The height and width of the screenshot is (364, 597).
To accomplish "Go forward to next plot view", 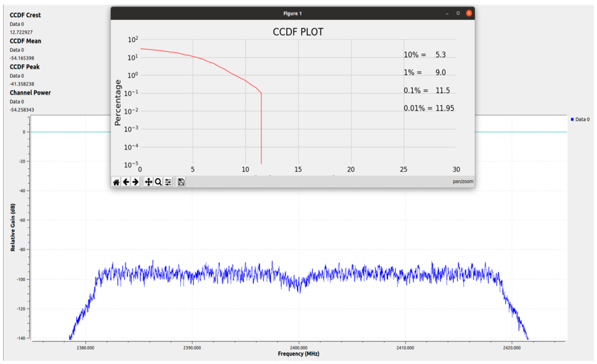I will click(135, 182).
